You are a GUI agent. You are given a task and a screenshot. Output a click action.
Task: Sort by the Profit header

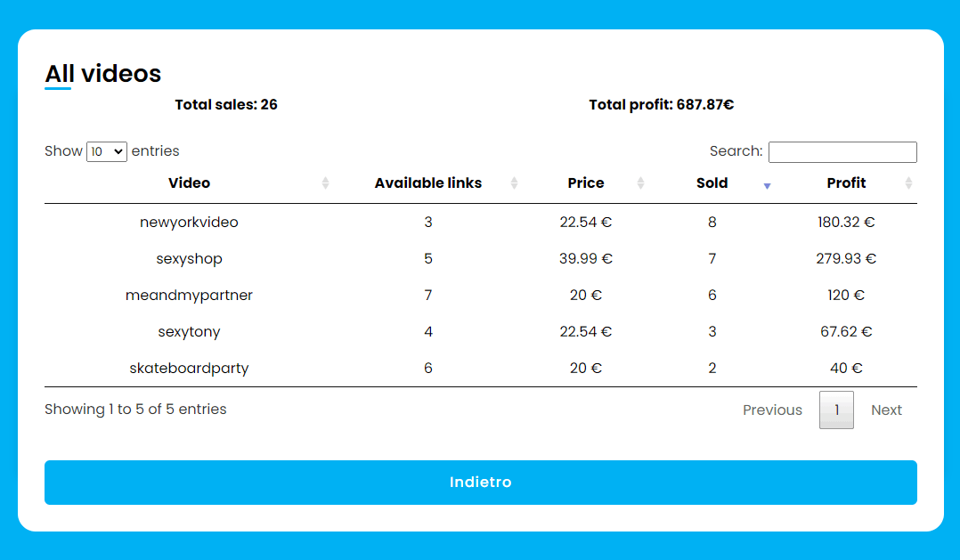coord(846,183)
